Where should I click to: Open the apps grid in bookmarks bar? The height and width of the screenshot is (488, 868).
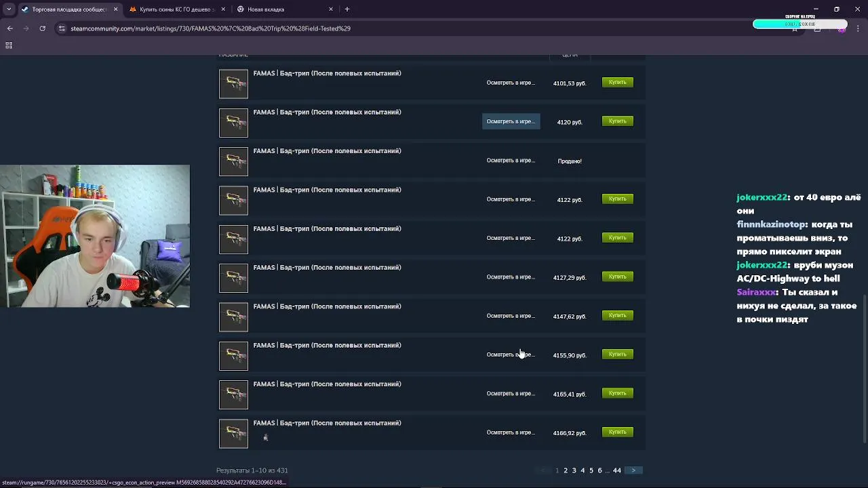point(9,45)
